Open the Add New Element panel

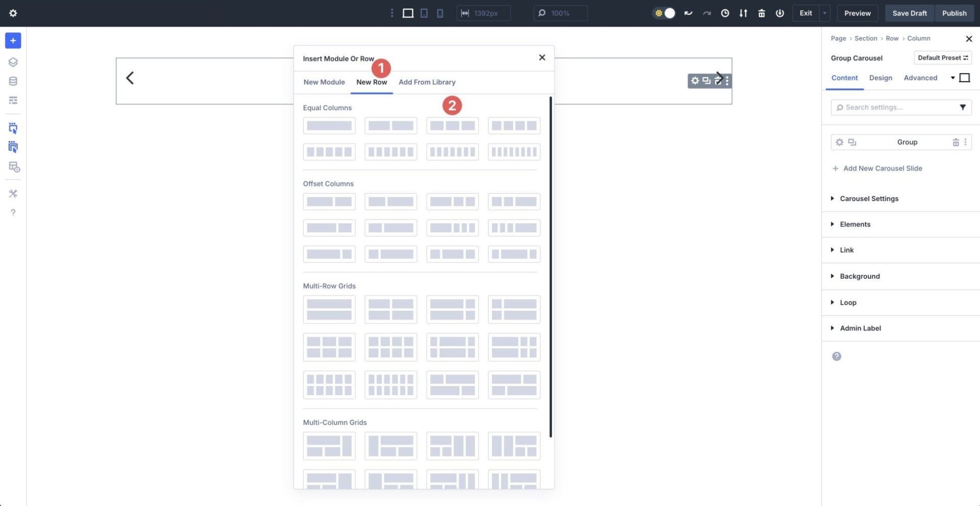pyautogui.click(x=13, y=40)
